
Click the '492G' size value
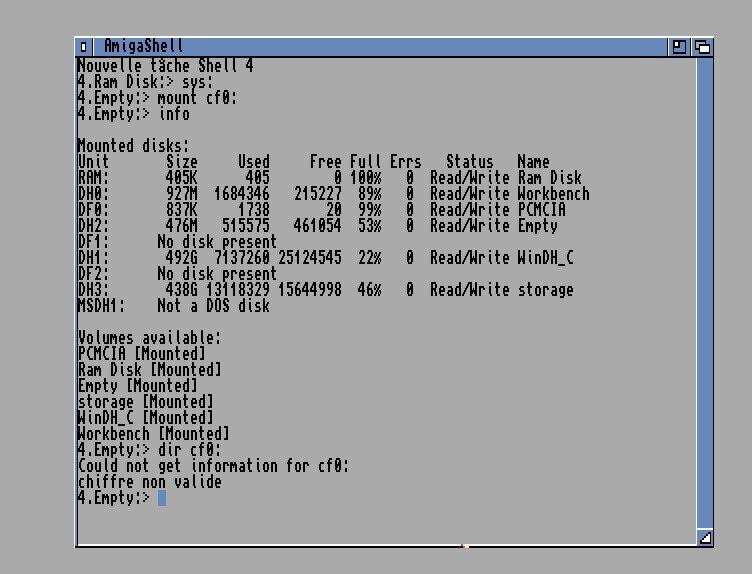[182, 258]
